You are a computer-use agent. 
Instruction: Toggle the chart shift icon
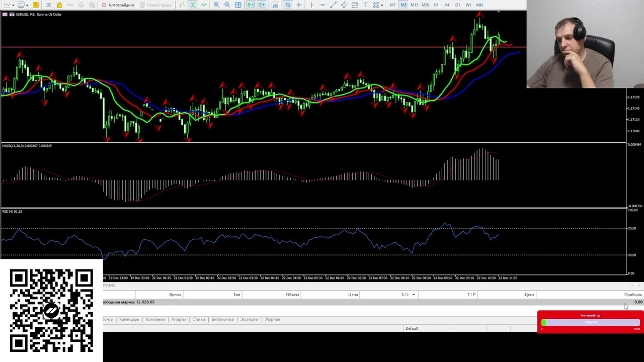coord(262,5)
